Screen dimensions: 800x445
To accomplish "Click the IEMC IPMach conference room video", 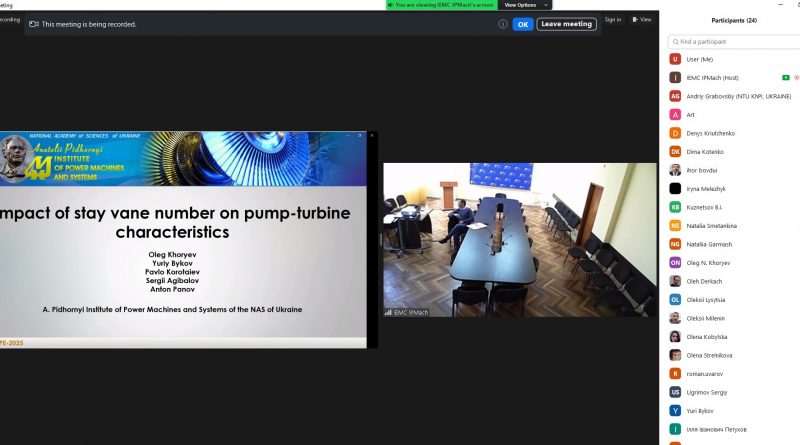I will point(506,240).
